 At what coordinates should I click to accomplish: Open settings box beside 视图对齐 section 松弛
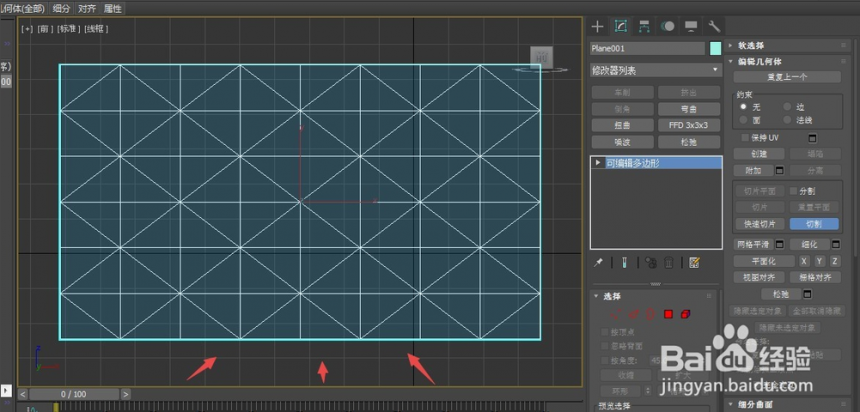pyautogui.click(x=807, y=295)
